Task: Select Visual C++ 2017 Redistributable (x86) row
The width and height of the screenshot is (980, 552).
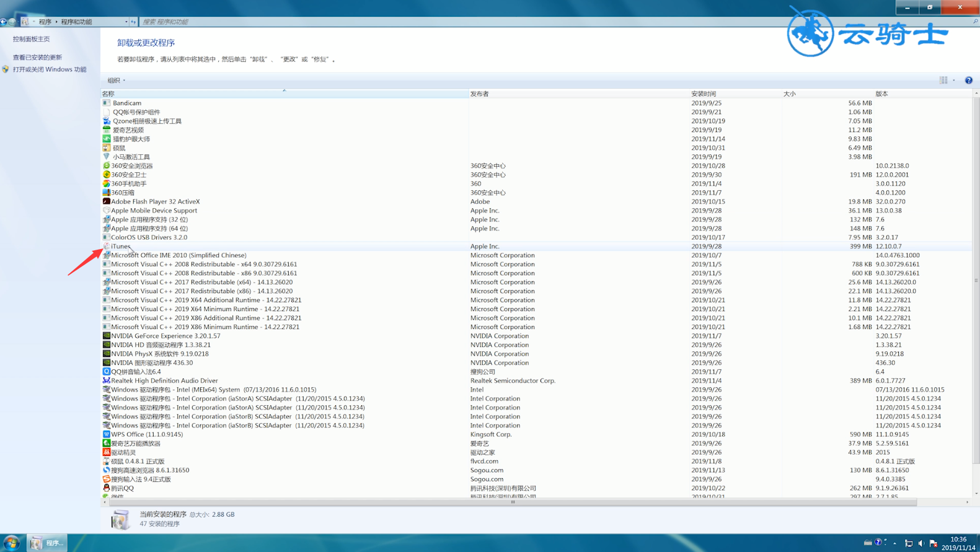Action: (537, 291)
